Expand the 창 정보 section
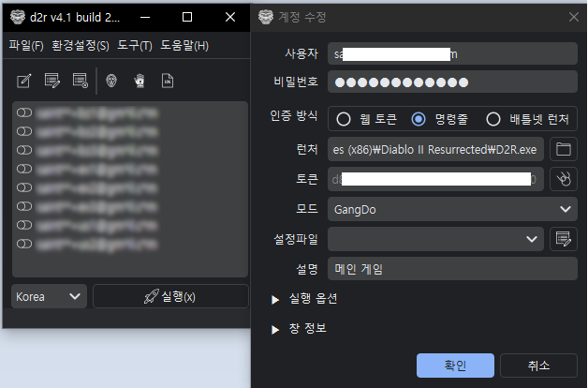 pyautogui.click(x=275, y=330)
